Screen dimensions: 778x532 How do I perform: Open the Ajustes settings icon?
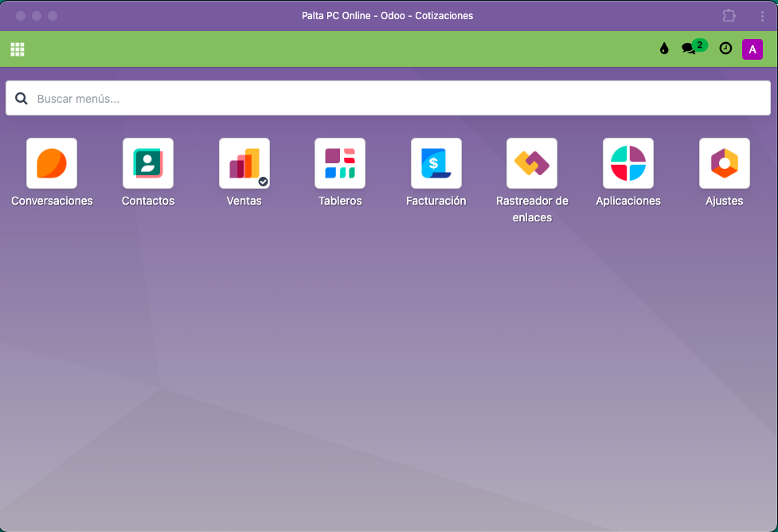pos(724,163)
